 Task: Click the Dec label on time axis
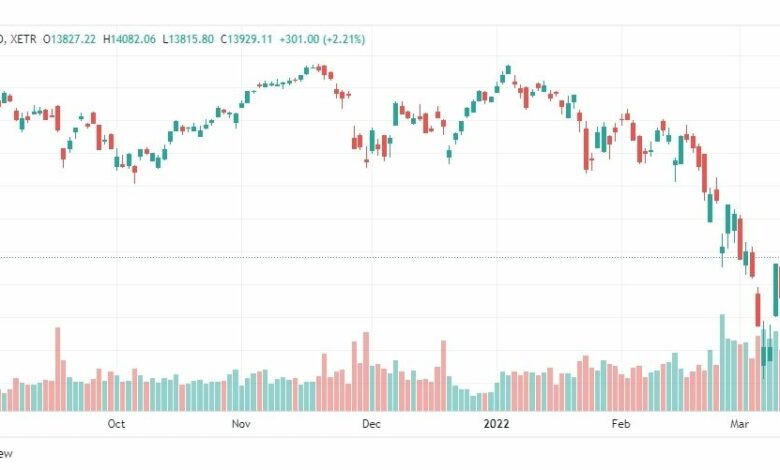372,424
